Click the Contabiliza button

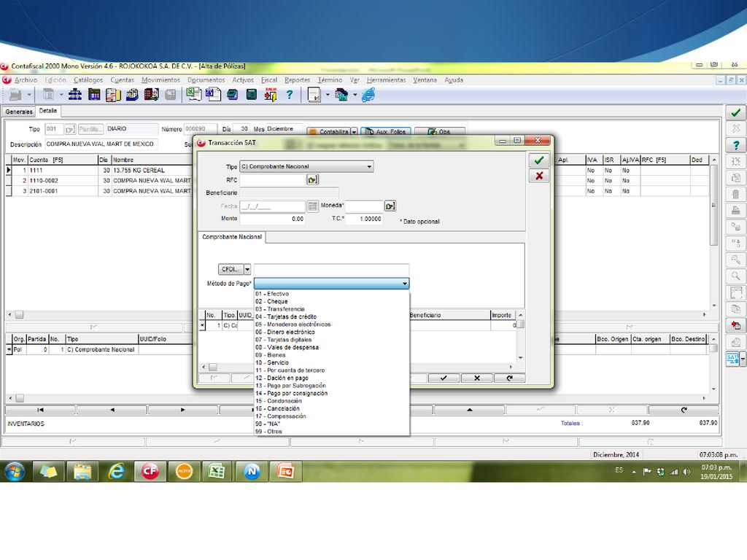[x=329, y=132]
